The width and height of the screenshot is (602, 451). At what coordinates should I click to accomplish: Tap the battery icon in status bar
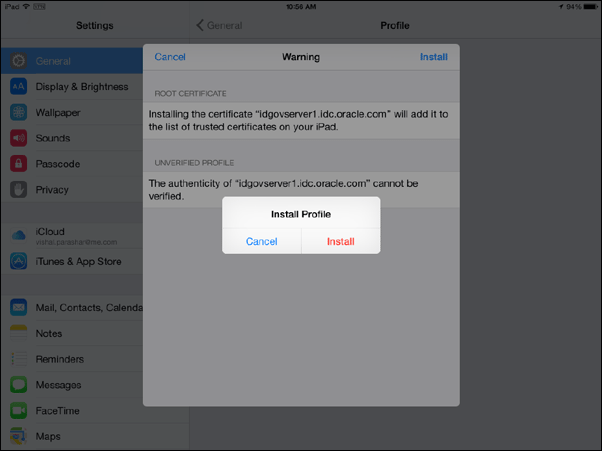[x=590, y=7]
